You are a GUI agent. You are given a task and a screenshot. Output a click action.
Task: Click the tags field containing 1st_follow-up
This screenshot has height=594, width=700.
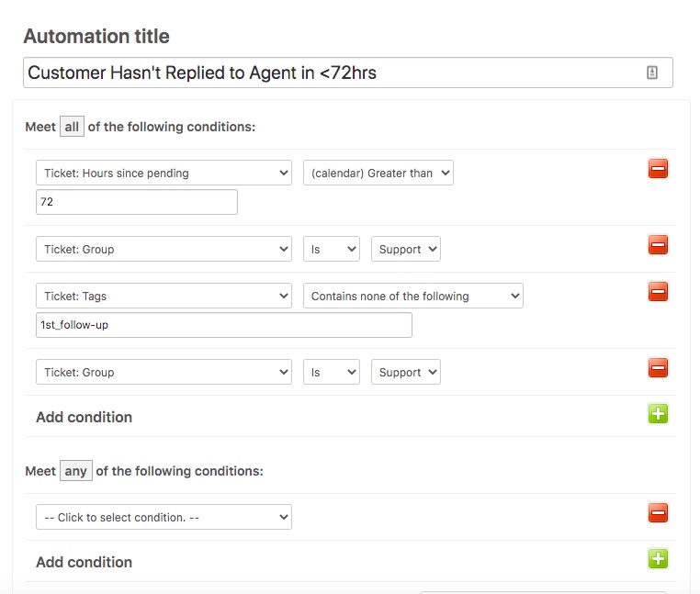tap(223, 325)
